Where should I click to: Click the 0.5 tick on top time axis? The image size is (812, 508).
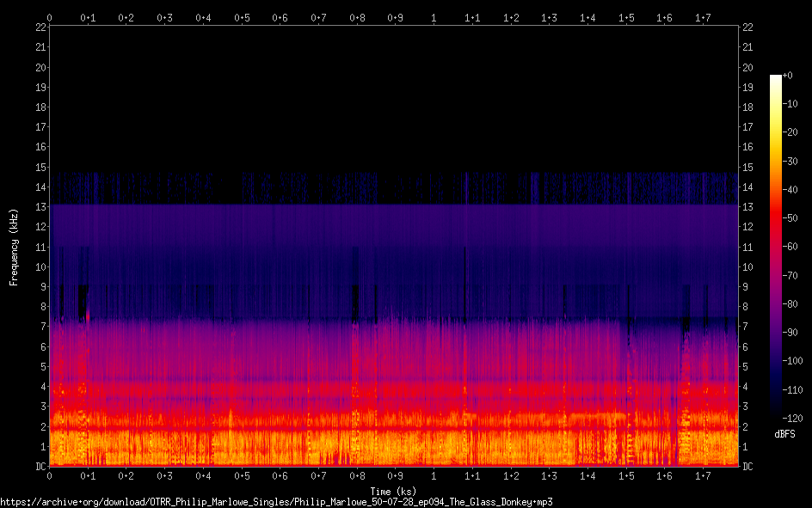(x=242, y=17)
